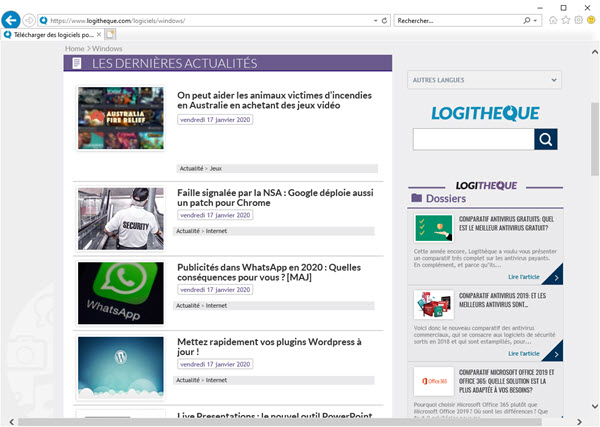The image size is (600, 427).
Task: Open the Australia Fire Relief article thumbnail
Action: [121, 118]
